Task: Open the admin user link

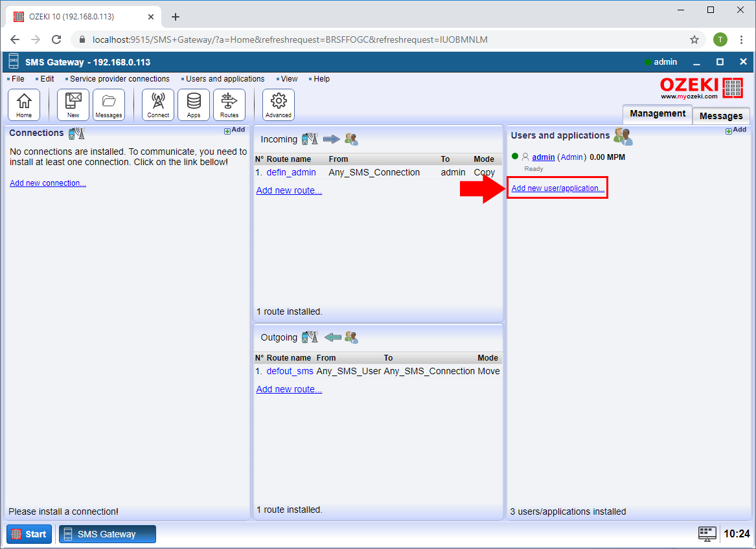Action: 543,157
